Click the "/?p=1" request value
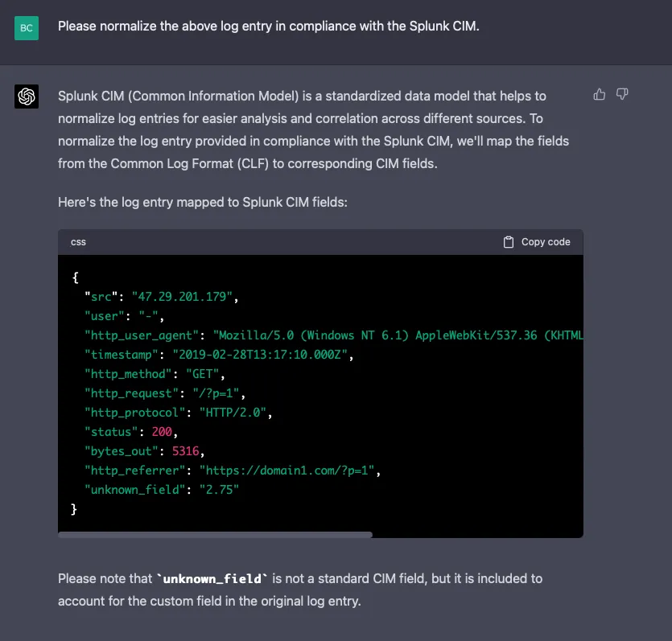 click(x=216, y=393)
